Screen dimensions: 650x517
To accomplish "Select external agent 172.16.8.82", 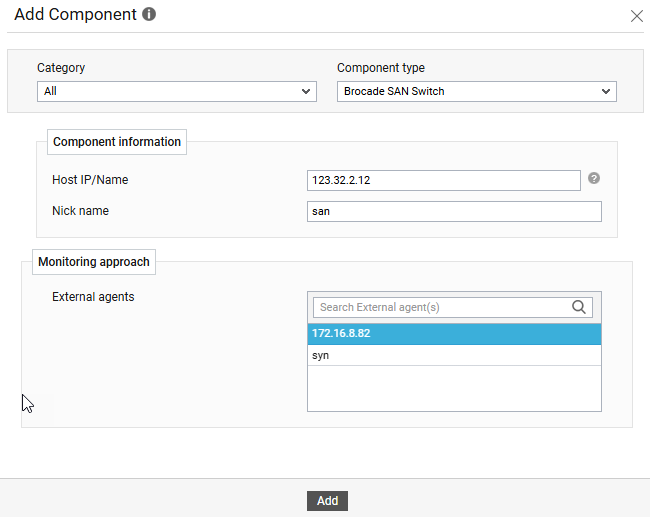I will point(454,333).
